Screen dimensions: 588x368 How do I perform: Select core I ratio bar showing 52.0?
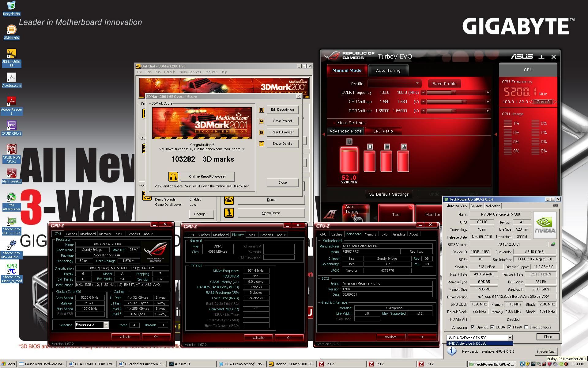point(349,159)
